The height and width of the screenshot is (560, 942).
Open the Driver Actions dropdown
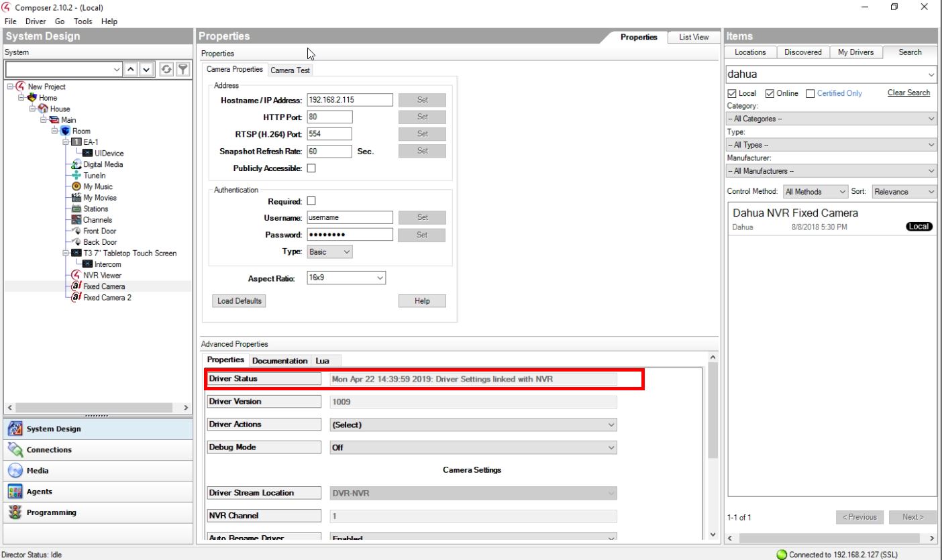[473, 425]
